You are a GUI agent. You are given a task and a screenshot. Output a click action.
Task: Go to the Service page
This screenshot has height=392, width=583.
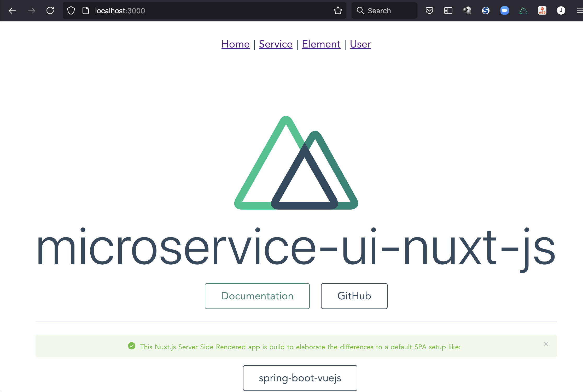[276, 44]
